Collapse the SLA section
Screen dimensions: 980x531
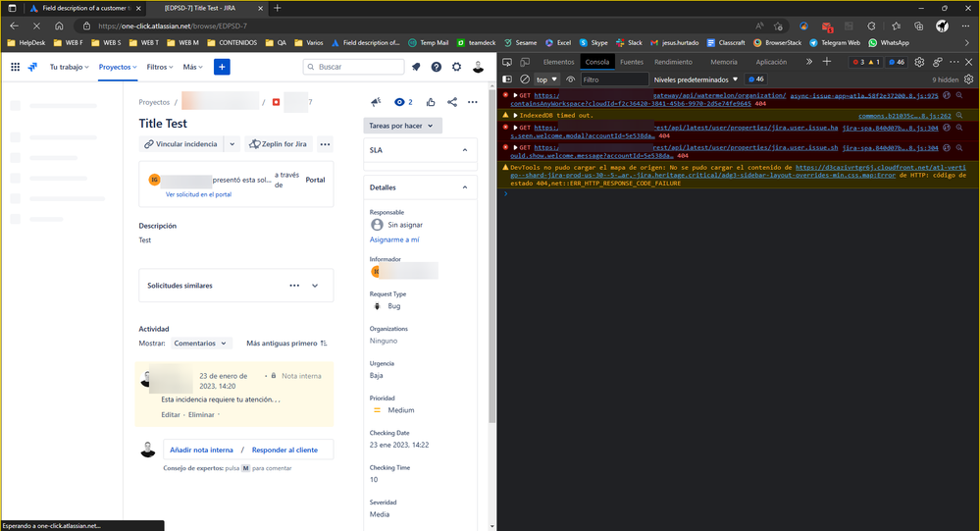464,150
